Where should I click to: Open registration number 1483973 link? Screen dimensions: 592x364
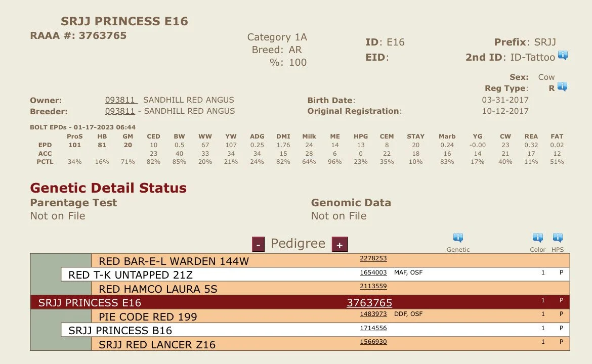pyautogui.click(x=373, y=314)
